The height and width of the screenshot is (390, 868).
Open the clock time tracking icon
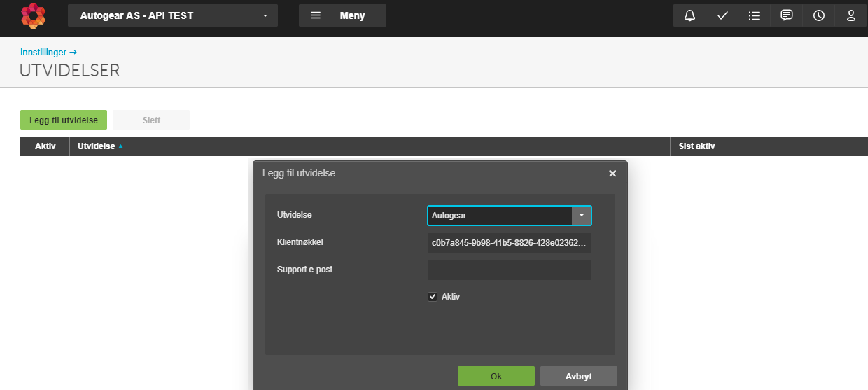tap(818, 15)
